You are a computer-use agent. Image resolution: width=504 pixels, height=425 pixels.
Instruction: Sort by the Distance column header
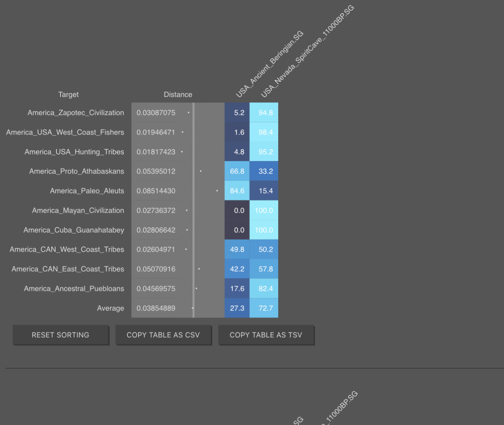click(x=178, y=95)
